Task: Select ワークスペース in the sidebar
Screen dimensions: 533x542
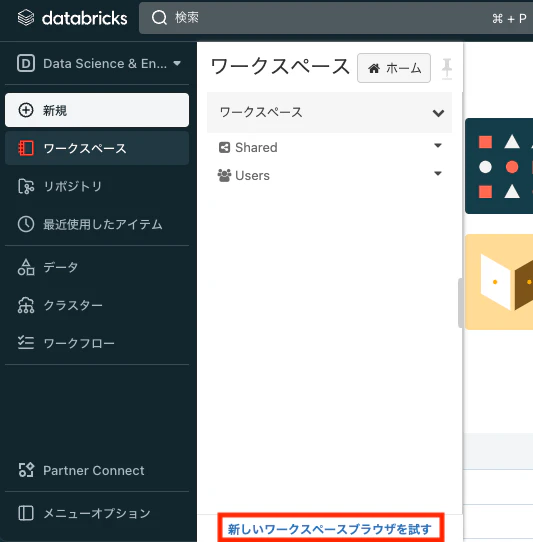Action: pyautogui.click(x=97, y=148)
